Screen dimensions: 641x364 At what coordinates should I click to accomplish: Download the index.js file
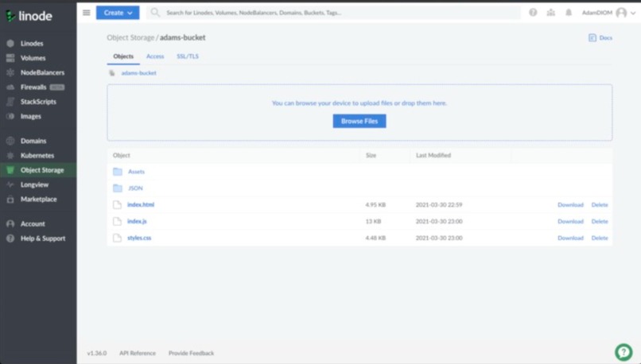pyautogui.click(x=570, y=222)
